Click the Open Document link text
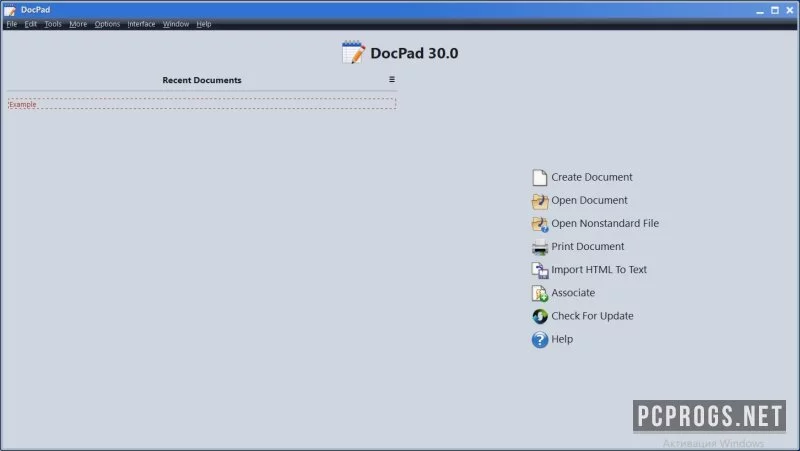This screenshot has width=800, height=451. coord(589,201)
